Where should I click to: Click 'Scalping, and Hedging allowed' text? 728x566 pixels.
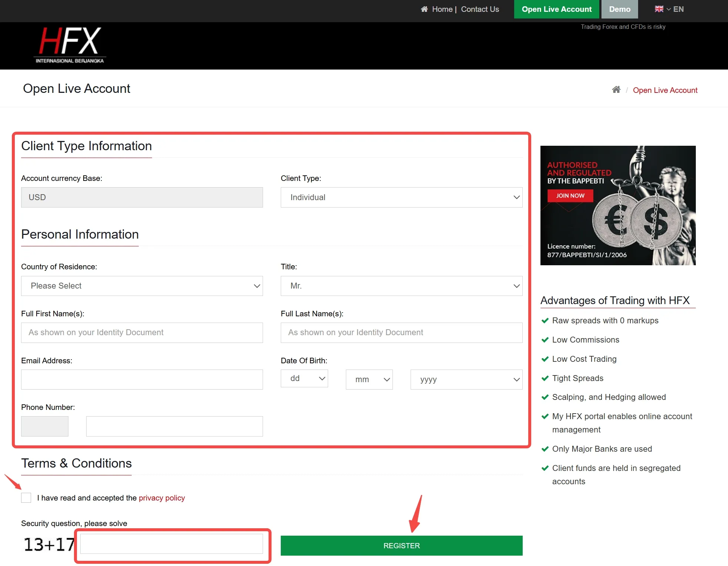point(609,397)
